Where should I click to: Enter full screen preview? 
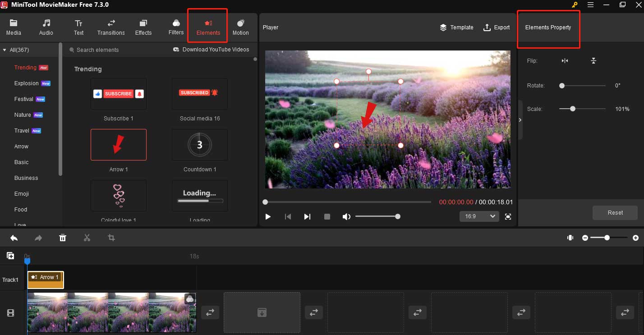508,217
